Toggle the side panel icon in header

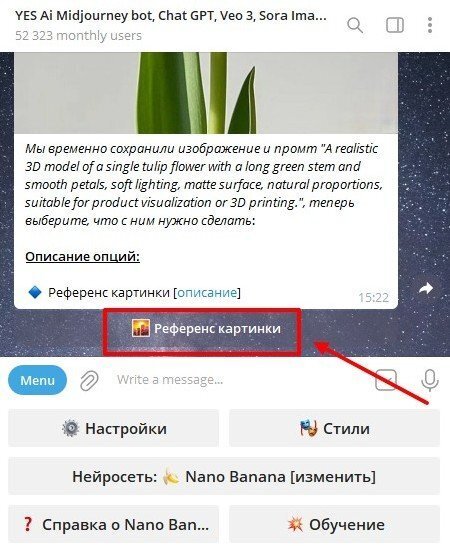pos(395,25)
